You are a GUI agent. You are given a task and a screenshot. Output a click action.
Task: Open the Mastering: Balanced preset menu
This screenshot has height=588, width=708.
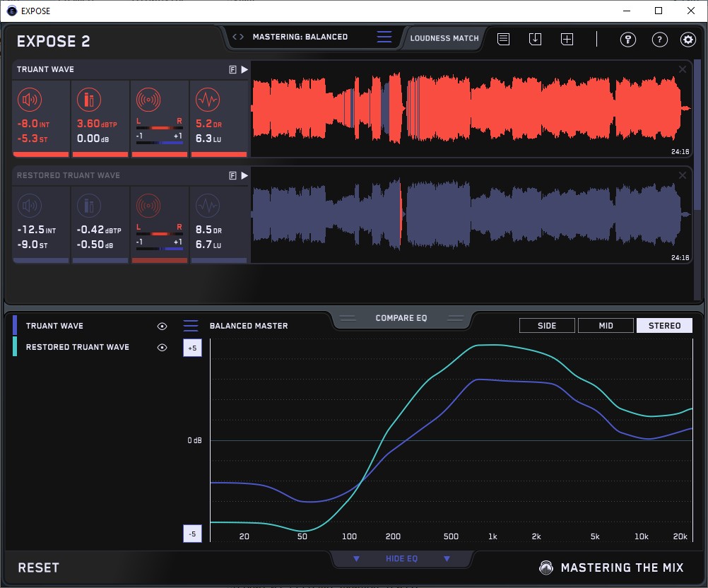click(384, 37)
